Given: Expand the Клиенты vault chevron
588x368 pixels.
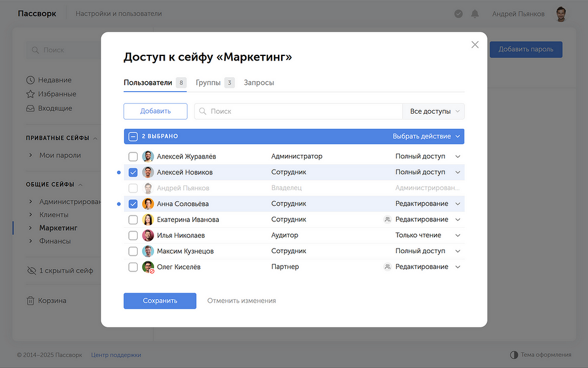Looking at the screenshot, I should (31, 215).
